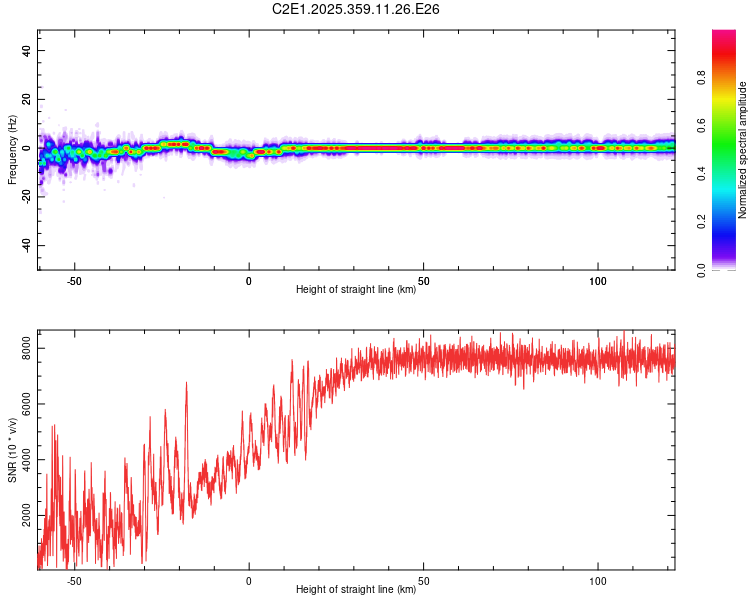
Task: Click the 0.0 tick label on the colorbar
Action: point(703,269)
